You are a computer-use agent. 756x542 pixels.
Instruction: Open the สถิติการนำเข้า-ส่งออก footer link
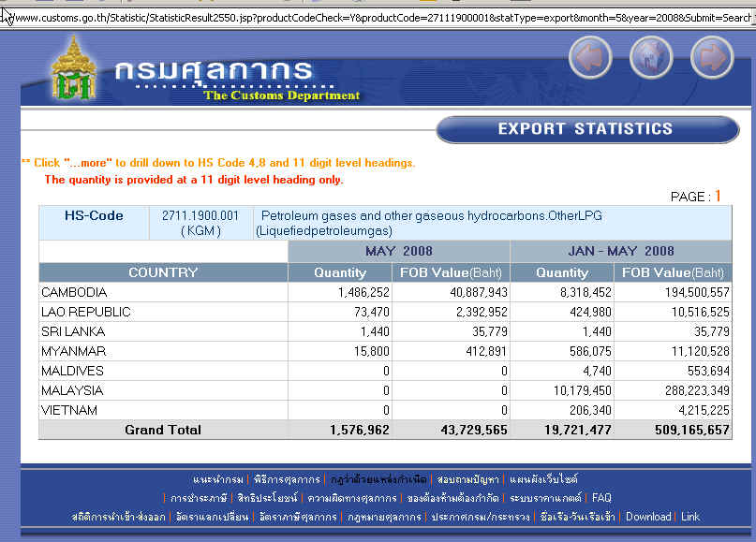(x=118, y=517)
